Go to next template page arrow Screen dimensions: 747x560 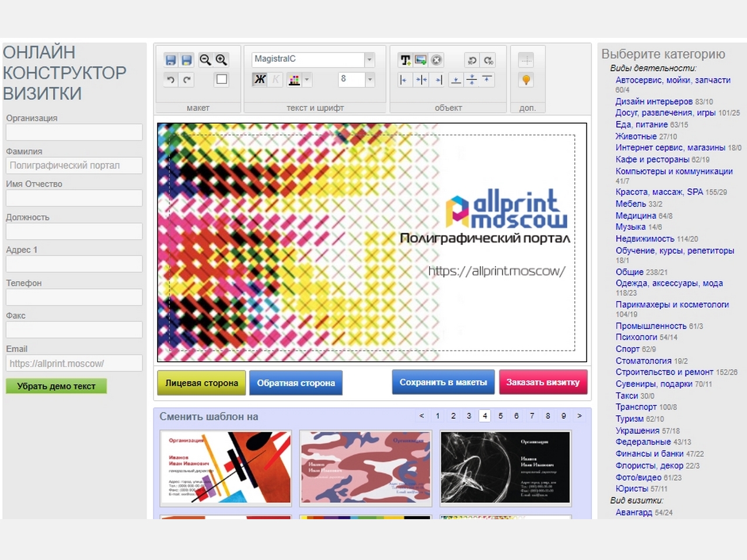(x=580, y=416)
